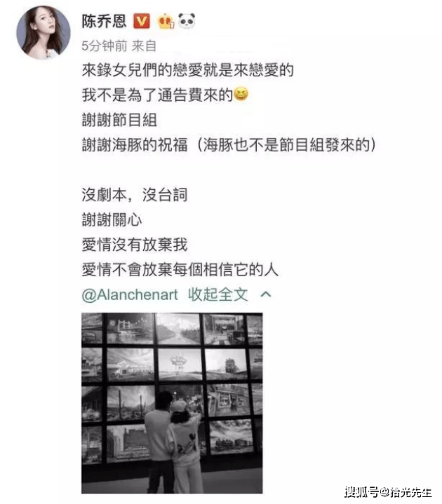Click the 来自 source label
Screen dimensions: 442x504
click(144, 46)
